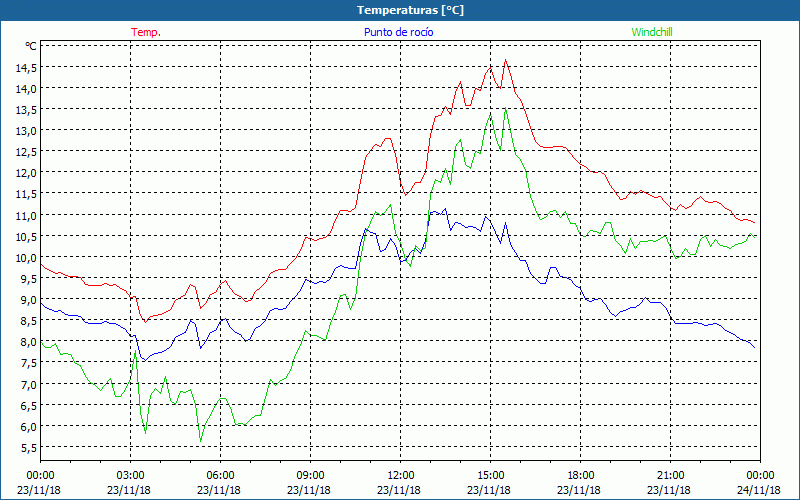800x500 pixels.
Task: Click the red temperature peak after 15:00
Action: coord(505,60)
